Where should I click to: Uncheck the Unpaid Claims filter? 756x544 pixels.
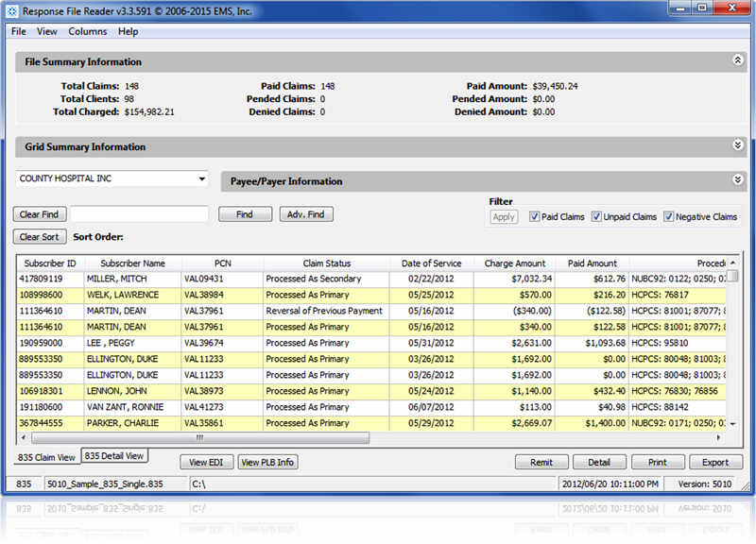[597, 216]
